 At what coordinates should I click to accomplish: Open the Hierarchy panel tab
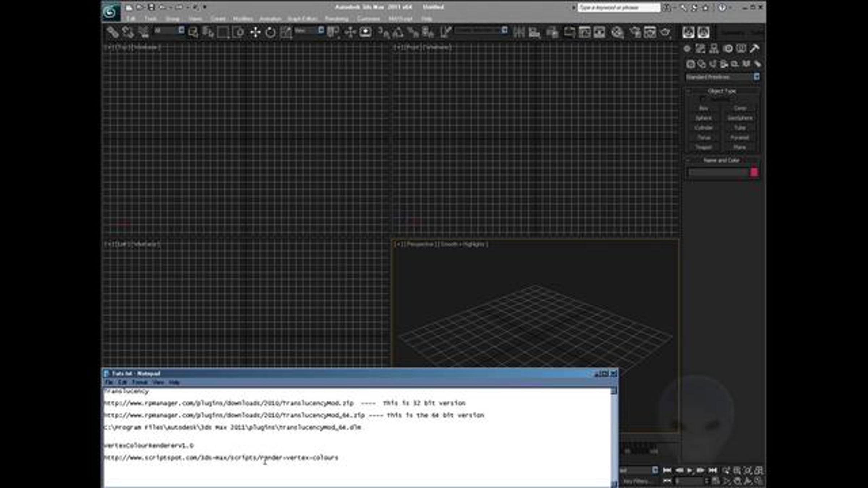click(x=714, y=48)
